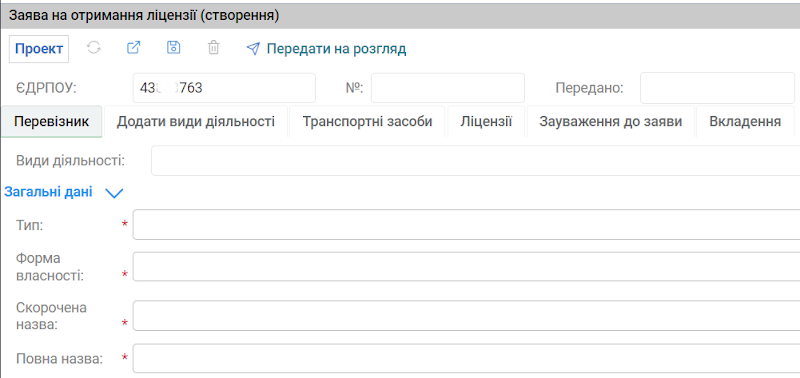Click the paper plane send icon
The width and height of the screenshot is (800, 378).
click(253, 49)
